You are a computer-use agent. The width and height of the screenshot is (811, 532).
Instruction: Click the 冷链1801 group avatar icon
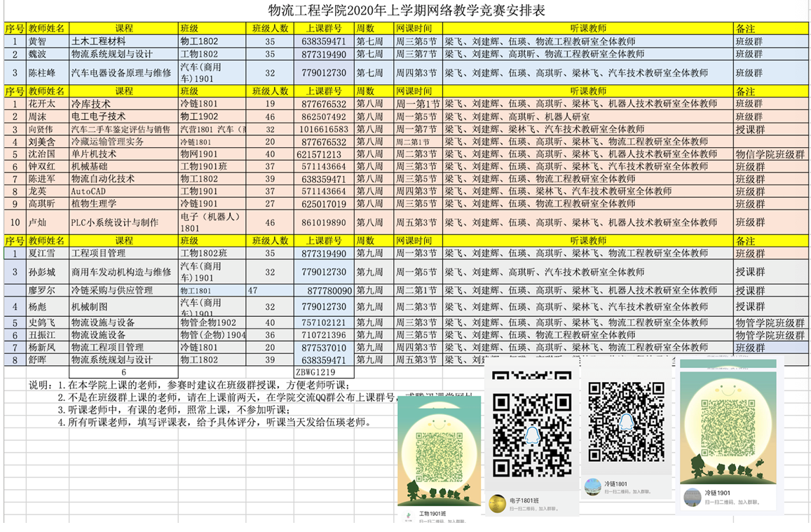(593, 485)
